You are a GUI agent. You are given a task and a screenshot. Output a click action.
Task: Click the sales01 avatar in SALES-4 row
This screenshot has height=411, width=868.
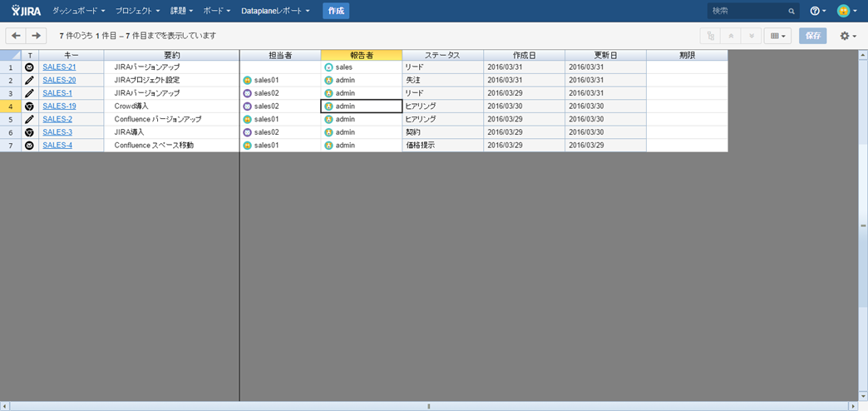(x=248, y=145)
